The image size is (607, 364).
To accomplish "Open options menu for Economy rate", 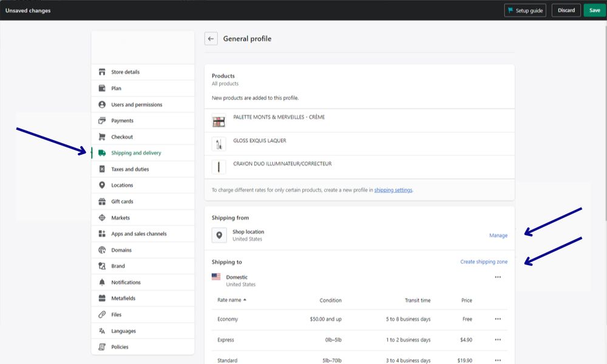I will [x=498, y=319].
